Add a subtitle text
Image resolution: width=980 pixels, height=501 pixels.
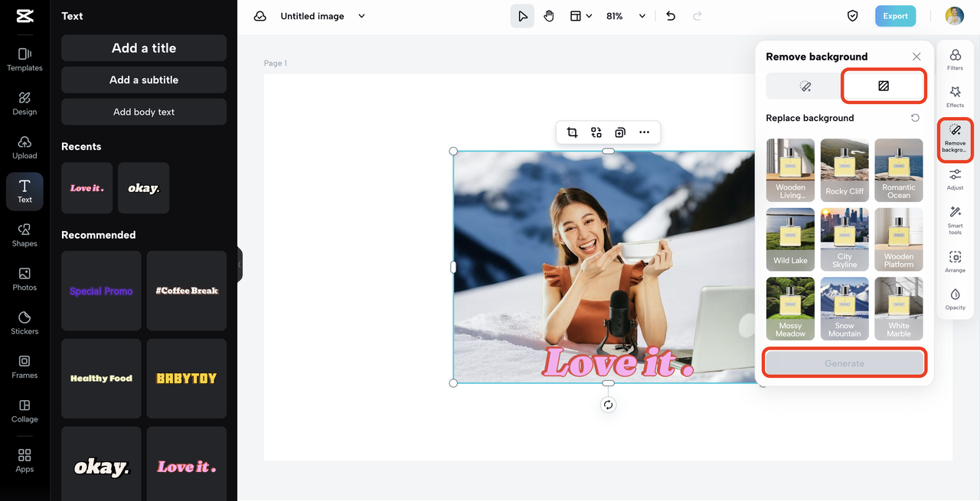tap(144, 80)
